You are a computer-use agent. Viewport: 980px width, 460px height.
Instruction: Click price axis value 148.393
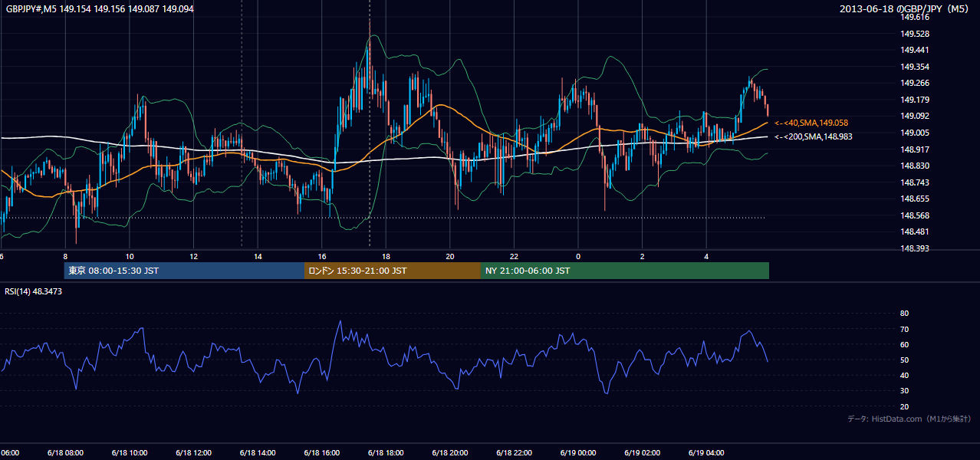pyautogui.click(x=915, y=248)
